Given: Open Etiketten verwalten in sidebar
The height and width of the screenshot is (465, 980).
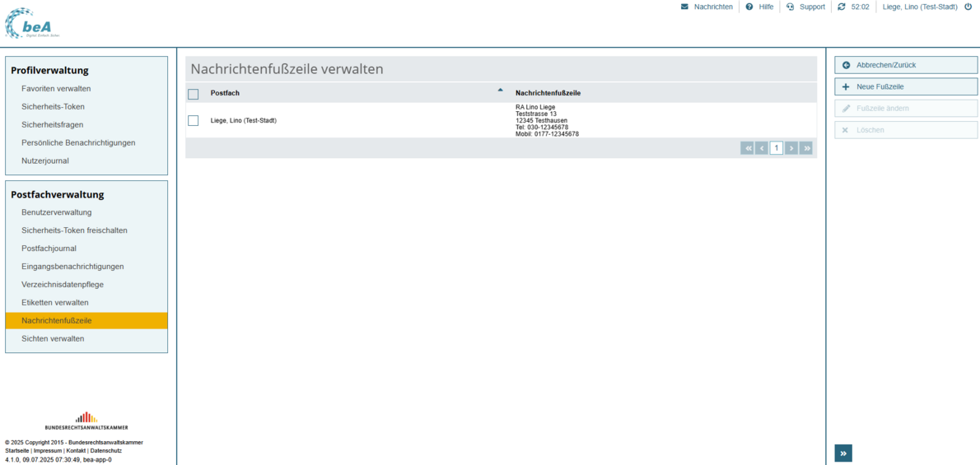Looking at the screenshot, I should point(55,303).
